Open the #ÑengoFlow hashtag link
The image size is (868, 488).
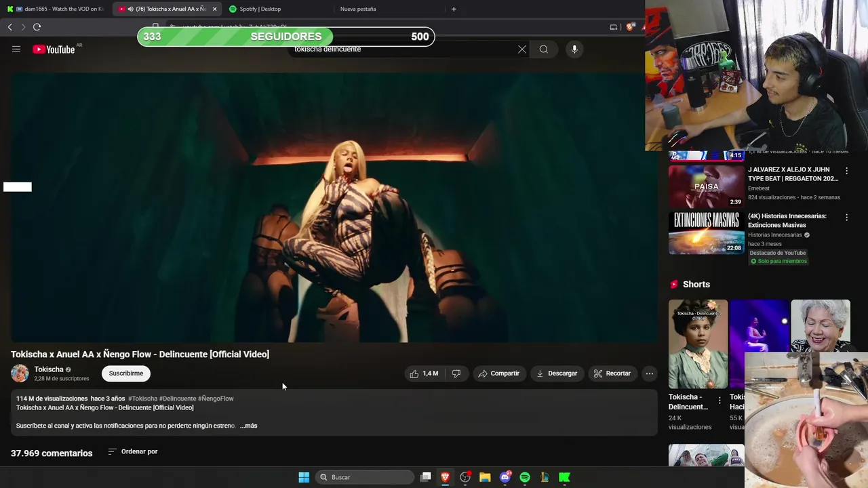216,399
